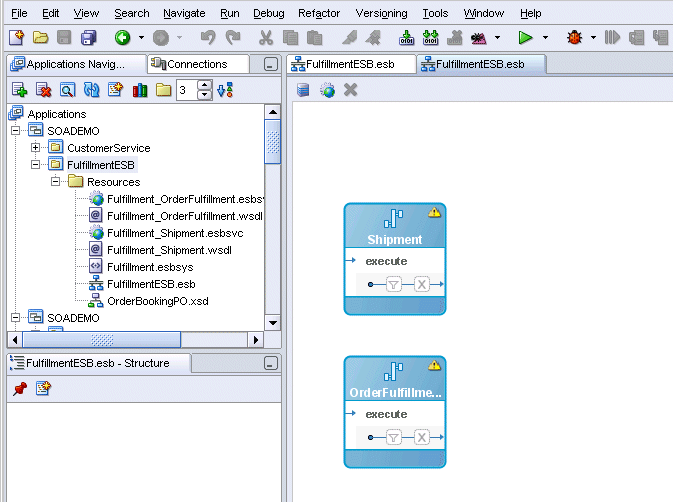Click the package level number input field
Screen dimensions: 673x502
pos(187,90)
